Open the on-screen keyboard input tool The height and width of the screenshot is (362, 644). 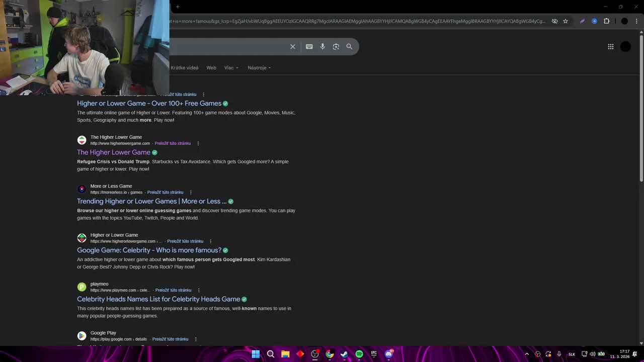point(309,46)
